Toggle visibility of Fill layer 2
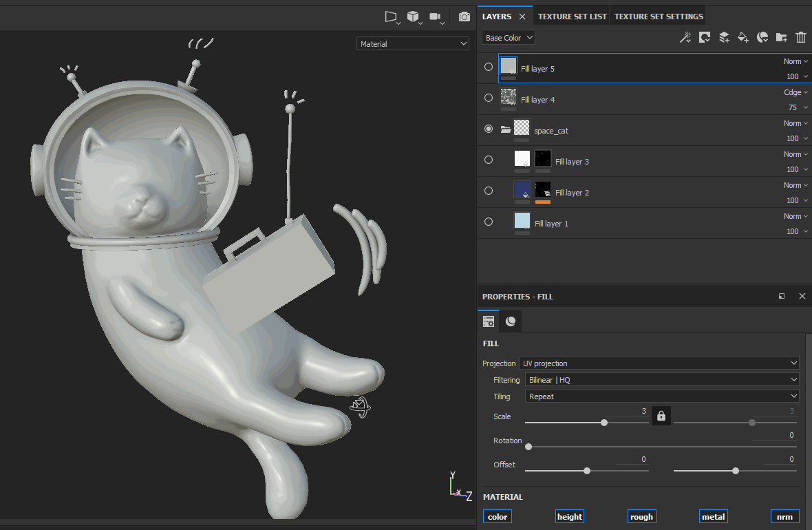The height and width of the screenshot is (530, 812). 489,191
